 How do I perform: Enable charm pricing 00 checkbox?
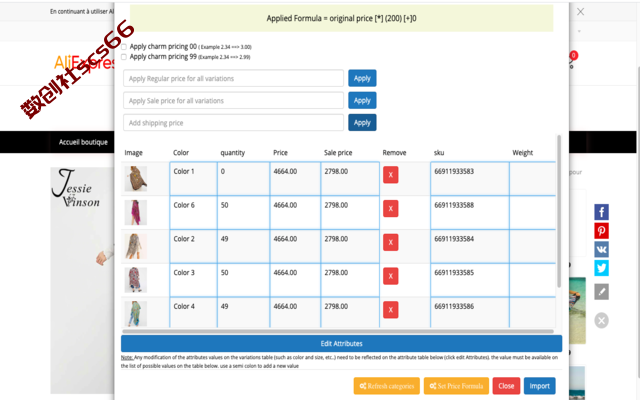(x=124, y=47)
